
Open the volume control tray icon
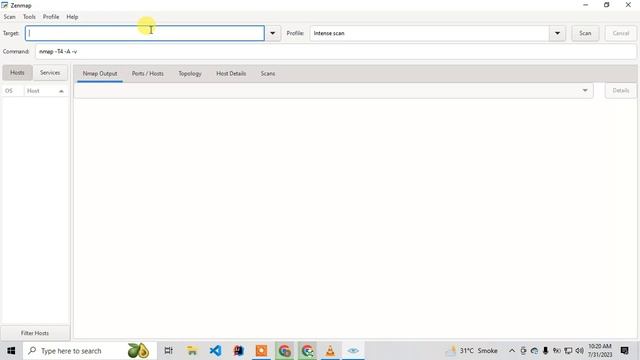[x=579, y=351]
